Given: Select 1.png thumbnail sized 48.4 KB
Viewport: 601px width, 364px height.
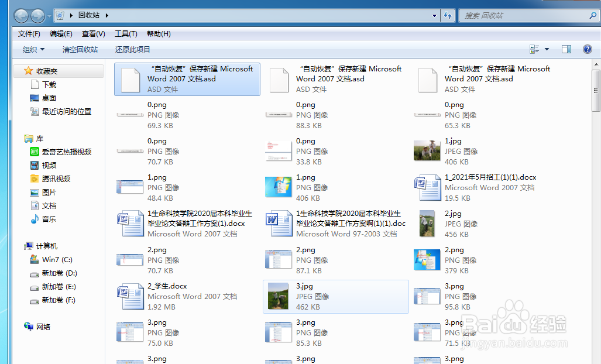Looking at the screenshot, I should tap(130, 187).
